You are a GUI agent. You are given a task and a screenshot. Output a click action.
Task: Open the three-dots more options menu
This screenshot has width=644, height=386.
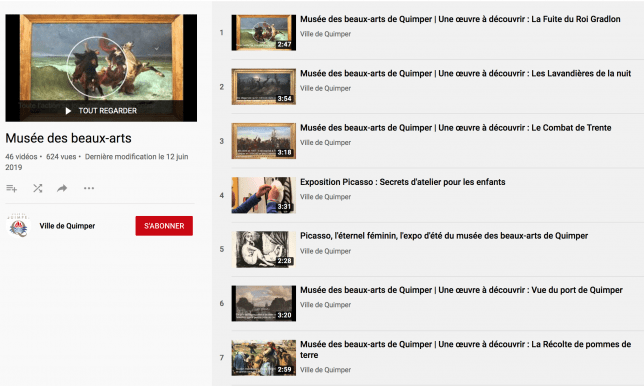click(x=89, y=188)
